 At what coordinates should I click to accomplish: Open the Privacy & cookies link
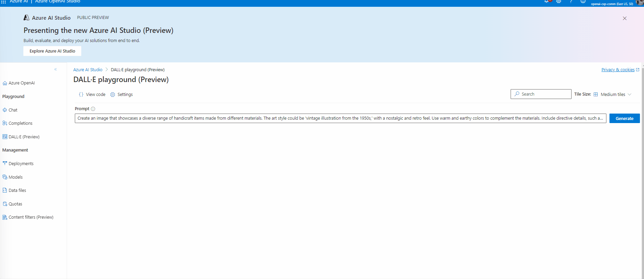click(x=618, y=70)
